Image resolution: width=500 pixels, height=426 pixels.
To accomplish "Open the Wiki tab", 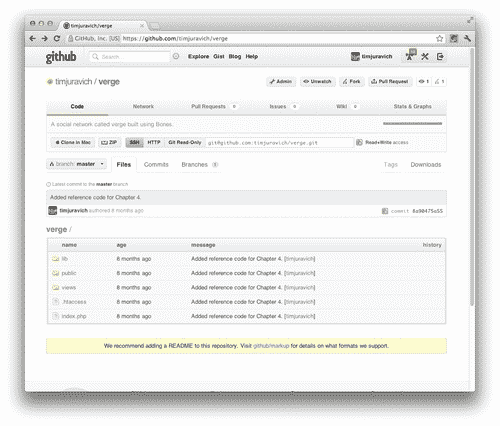I will (x=347, y=106).
